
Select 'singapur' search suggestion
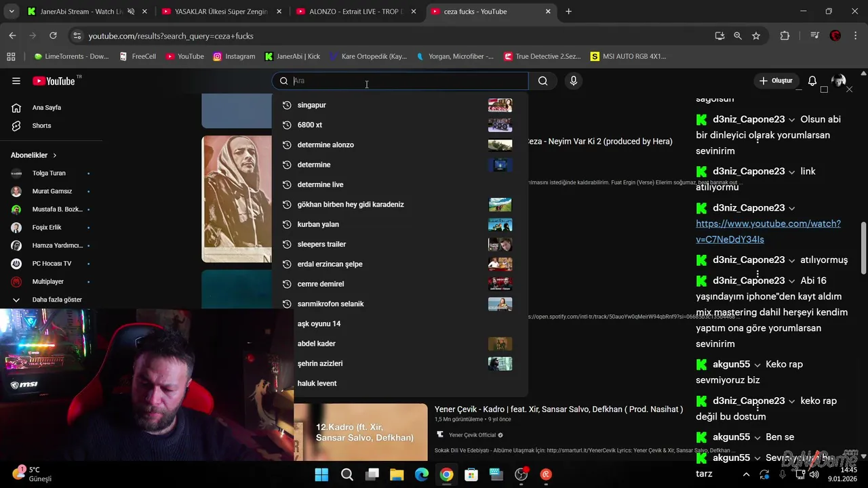399,105
